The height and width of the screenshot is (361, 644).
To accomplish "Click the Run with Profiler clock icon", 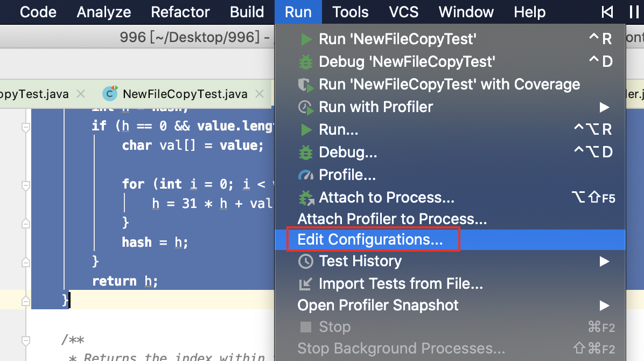I will (305, 107).
